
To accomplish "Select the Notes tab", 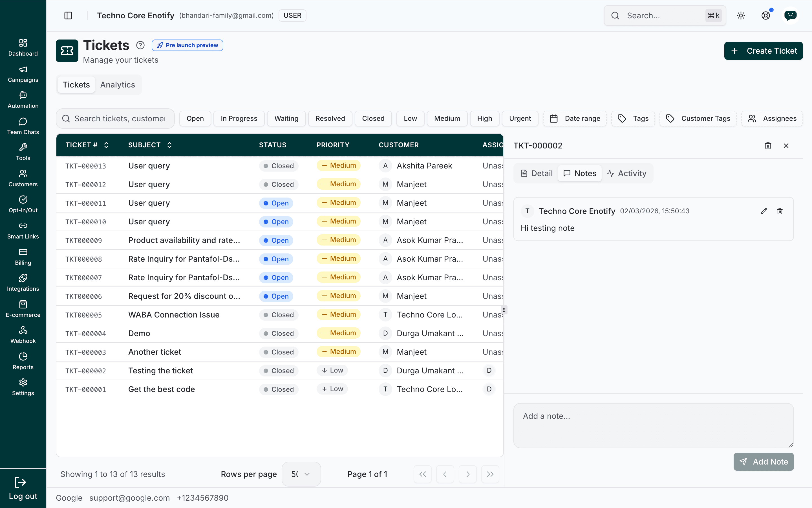I will [x=580, y=173].
